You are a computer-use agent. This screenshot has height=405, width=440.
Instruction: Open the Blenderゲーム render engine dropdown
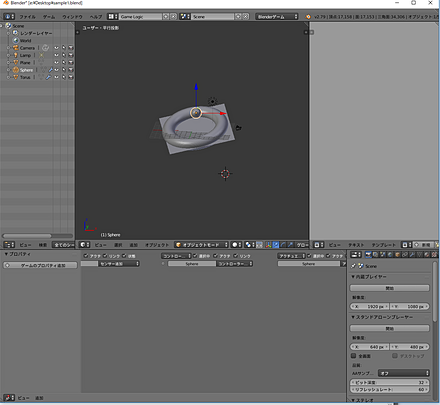pyautogui.click(x=276, y=16)
